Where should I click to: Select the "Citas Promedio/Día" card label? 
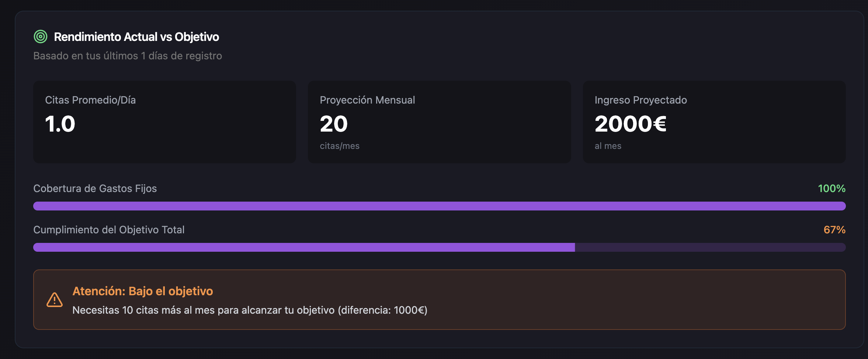90,100
